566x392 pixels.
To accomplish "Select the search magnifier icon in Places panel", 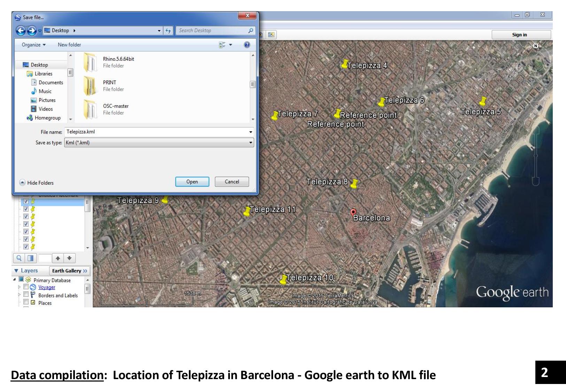I will 19,258.
